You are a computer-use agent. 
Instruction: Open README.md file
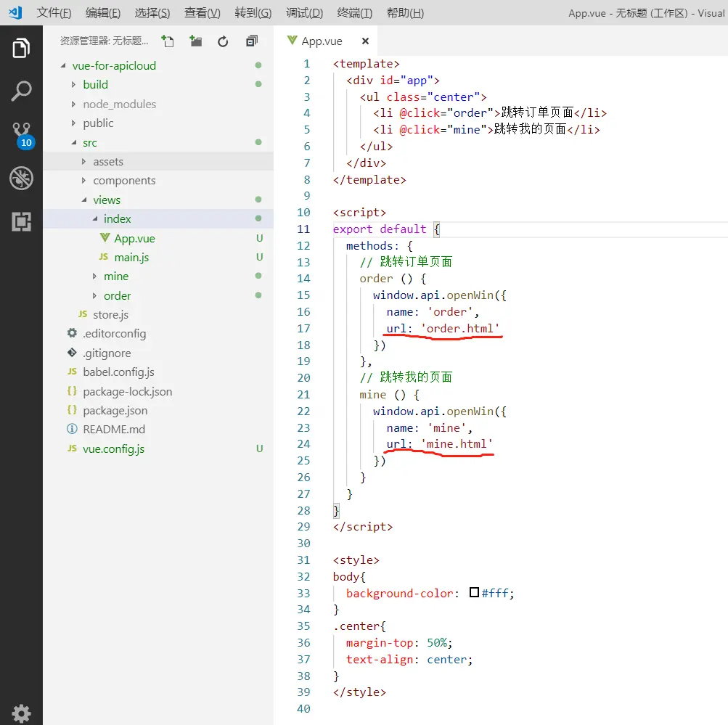[x=114, y=430]
